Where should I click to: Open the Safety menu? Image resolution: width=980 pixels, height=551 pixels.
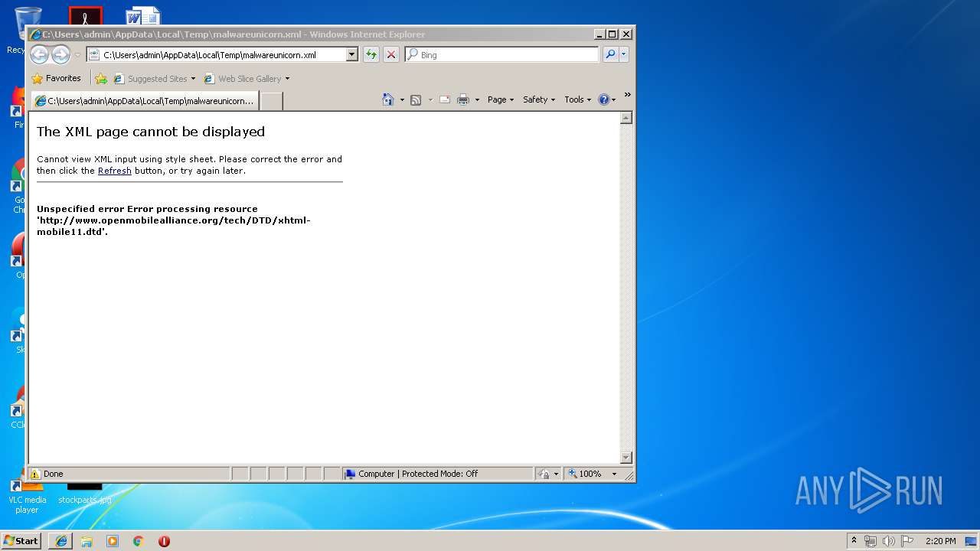pyautogui.click(x=539, y=99)
